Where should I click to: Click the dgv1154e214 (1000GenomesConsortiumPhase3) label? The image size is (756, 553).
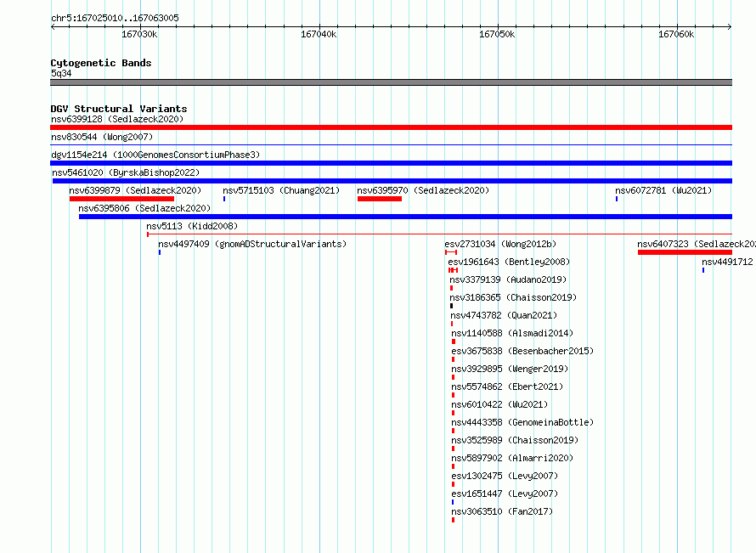(x=155, y=155)
